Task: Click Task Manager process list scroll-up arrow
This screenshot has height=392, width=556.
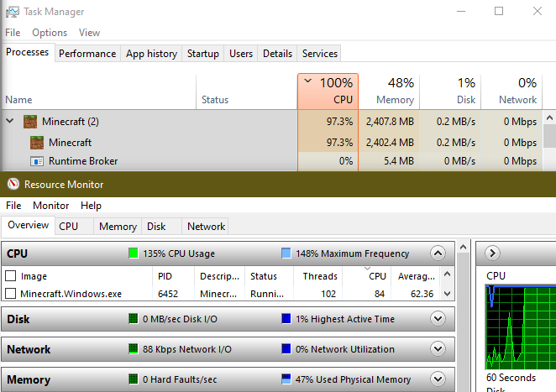Action: pyautogui.click(x=549, y=118)
